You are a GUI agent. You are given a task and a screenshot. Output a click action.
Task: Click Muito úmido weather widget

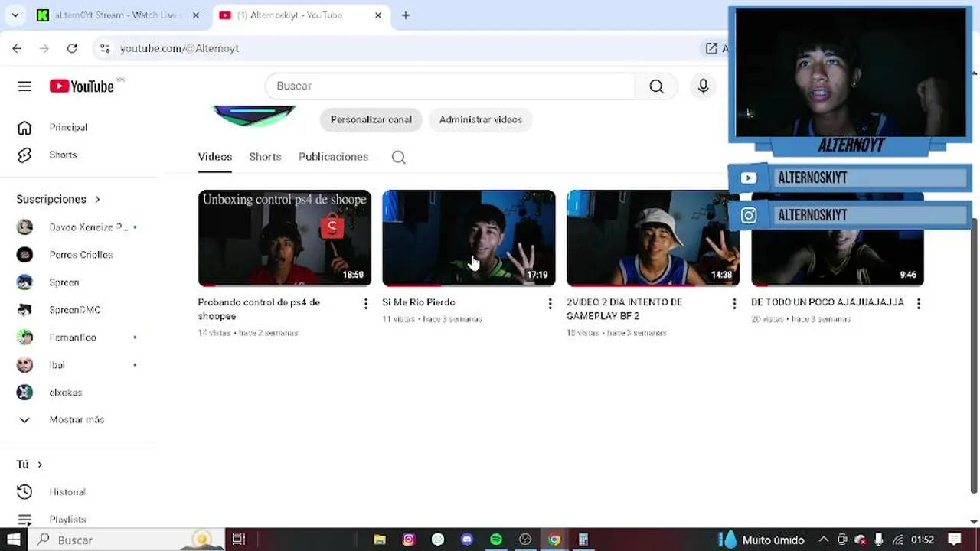762,540
